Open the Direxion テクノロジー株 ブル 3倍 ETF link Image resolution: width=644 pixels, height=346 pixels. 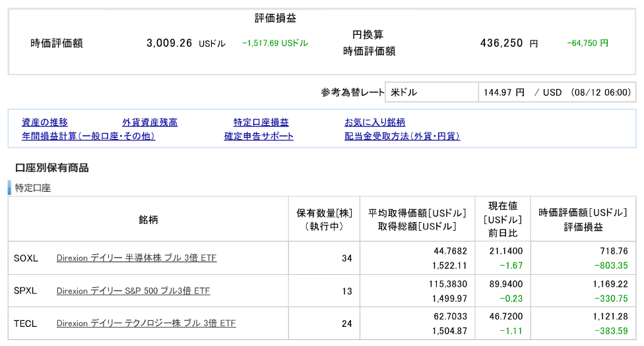(146, 324)
